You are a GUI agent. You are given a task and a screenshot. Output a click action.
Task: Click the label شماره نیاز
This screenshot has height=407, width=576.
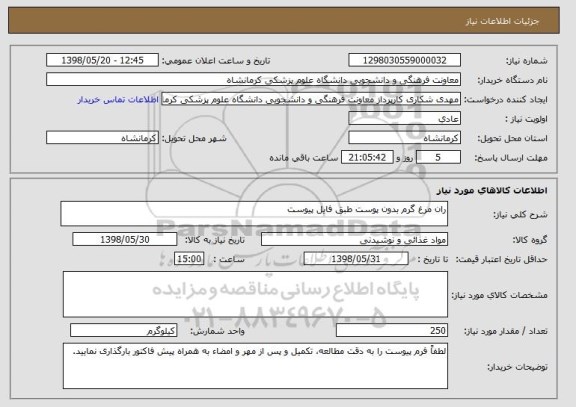(x=527, y=61)
